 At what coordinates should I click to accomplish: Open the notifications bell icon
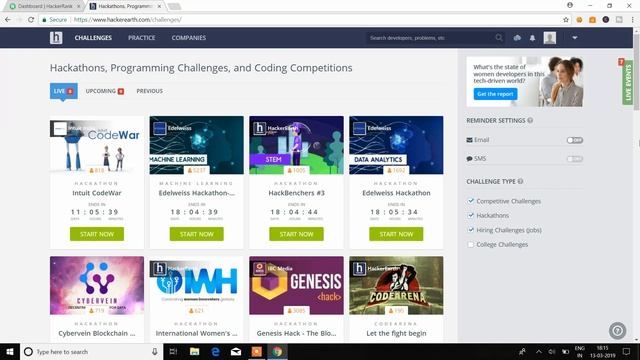532,38
